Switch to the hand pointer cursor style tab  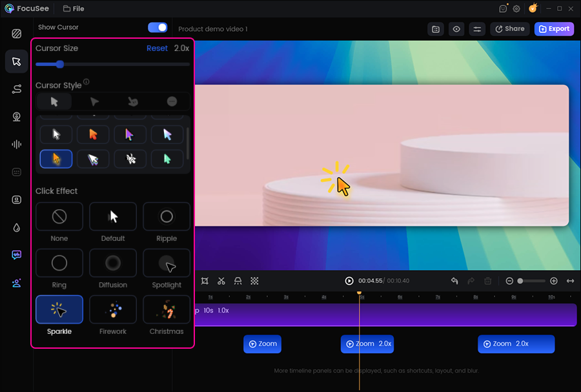(x=132, y=101)
